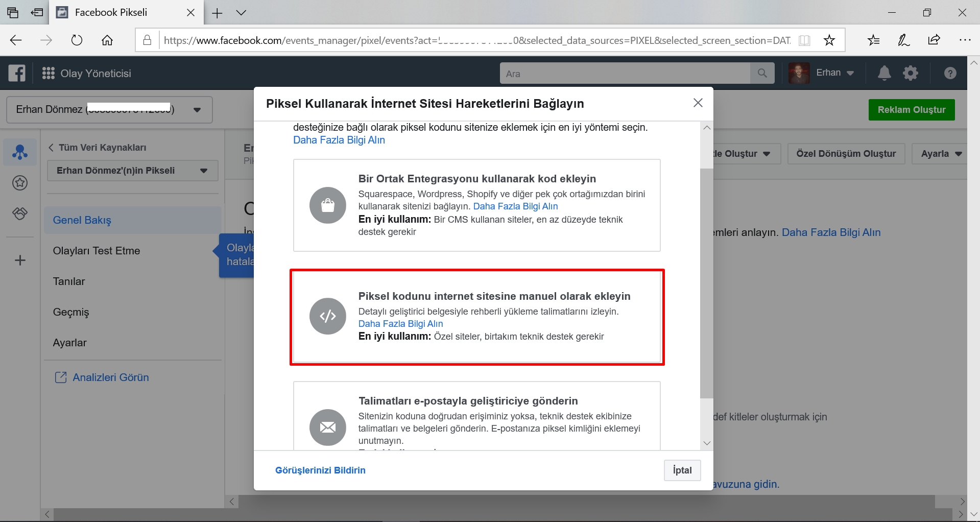Click the code brackets manual install icon

328,316
